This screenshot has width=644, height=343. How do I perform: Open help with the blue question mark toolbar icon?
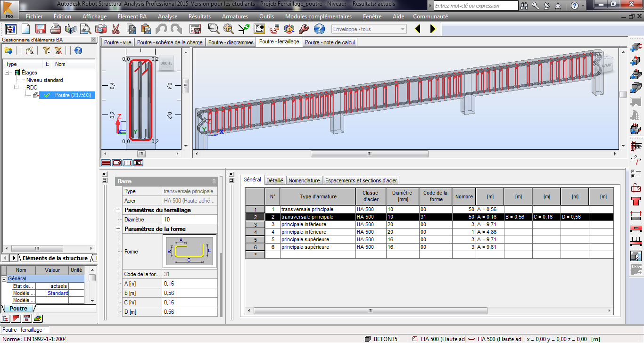[319, 29]
